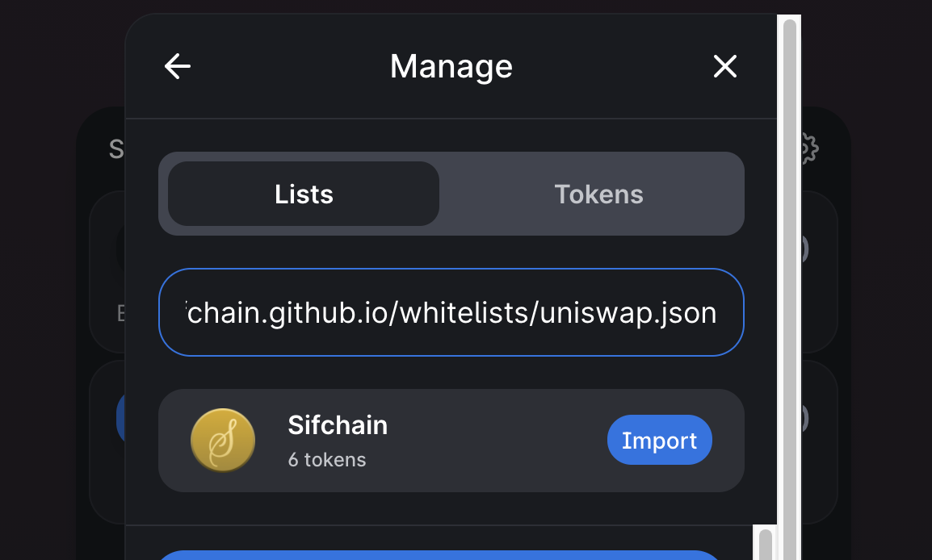Click the Manage dialog's vertical scrollbar

[x=790, y=242]
